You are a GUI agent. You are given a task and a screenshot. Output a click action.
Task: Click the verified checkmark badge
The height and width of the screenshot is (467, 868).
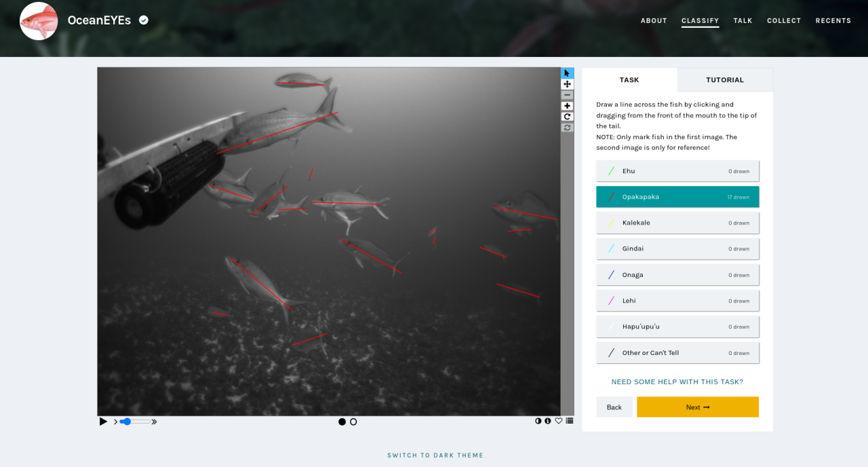(x=144, y=20)
